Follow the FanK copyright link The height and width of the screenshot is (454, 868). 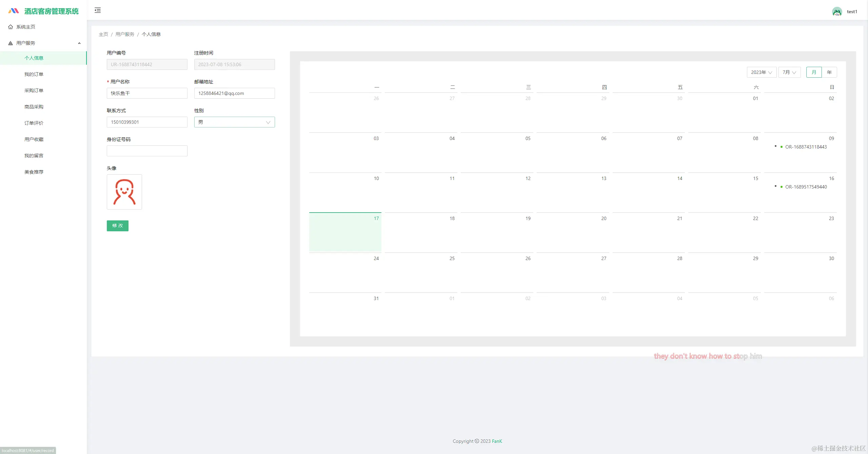[x=497, y=441]
